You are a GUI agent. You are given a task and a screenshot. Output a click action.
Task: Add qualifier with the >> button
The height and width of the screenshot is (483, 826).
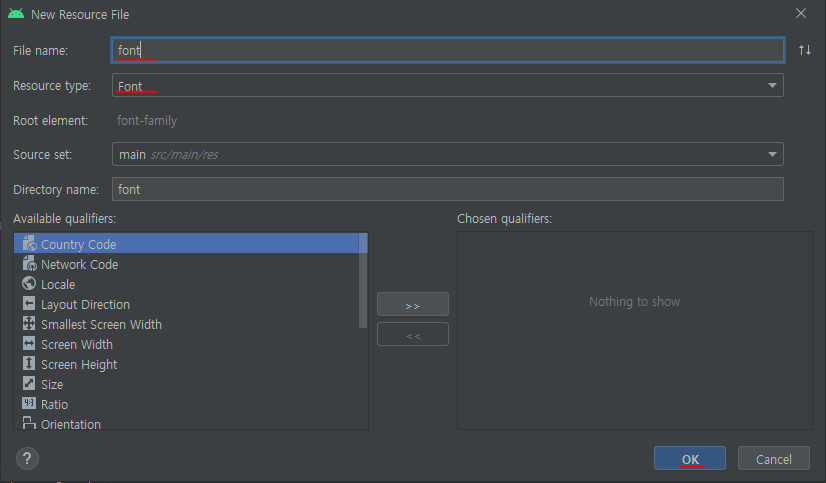[x=413, y=304]
